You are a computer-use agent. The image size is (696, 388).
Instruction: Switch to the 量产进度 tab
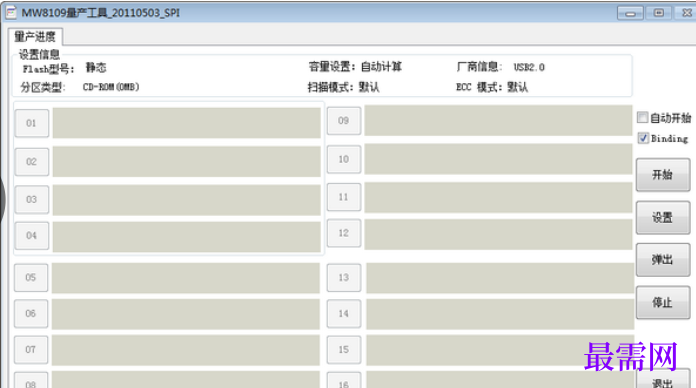(35, 36)
